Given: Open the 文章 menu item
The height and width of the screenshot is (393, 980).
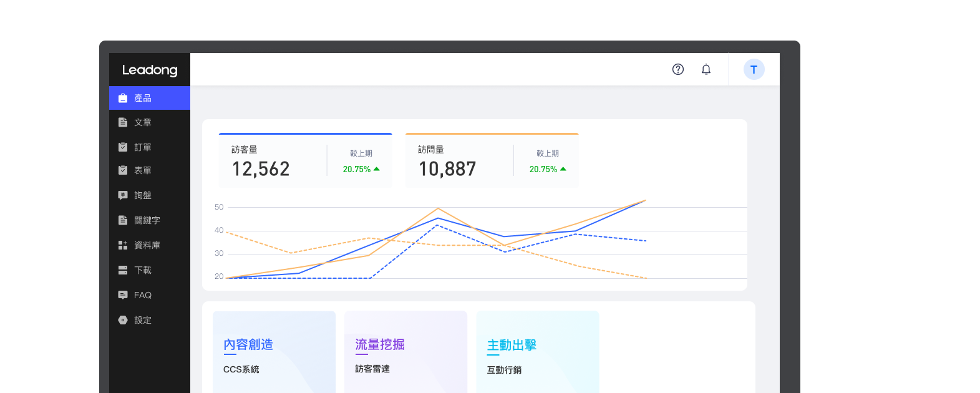Looking at the screenshot, I should tap(150, 122).
